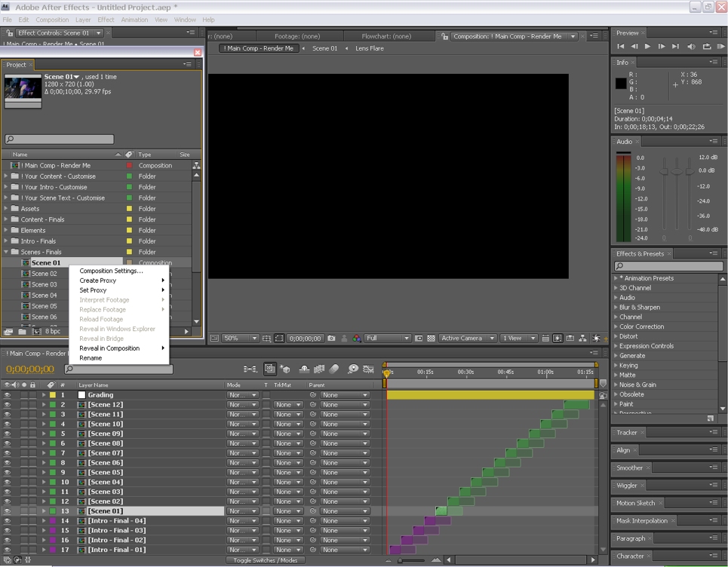Click the 8 bpc color depth button

(53, 332)
